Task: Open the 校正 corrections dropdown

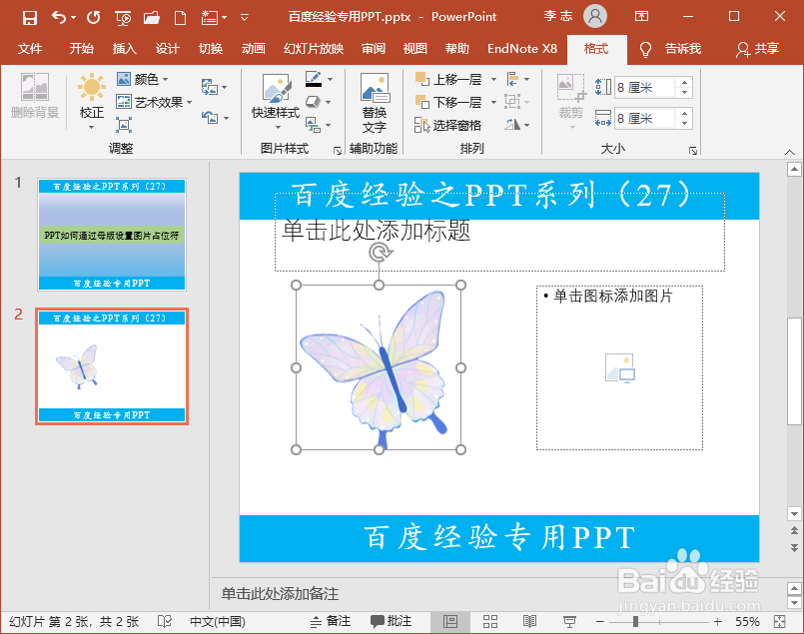Action: 92,102
